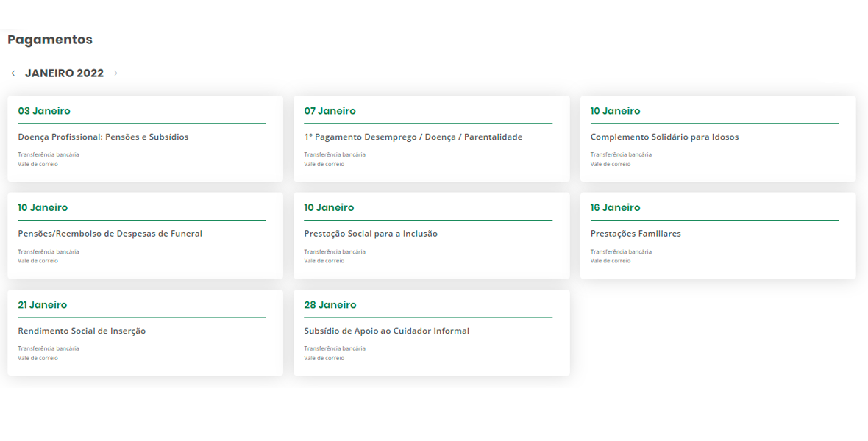Select Pensões/Reembolso de Despesas de Funeral

(110, 234)
